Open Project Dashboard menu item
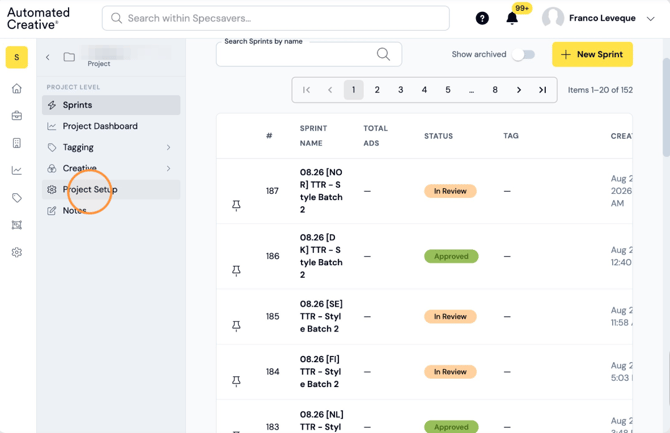The width and height of the screenshot is (670, 433). coord(111,126)
